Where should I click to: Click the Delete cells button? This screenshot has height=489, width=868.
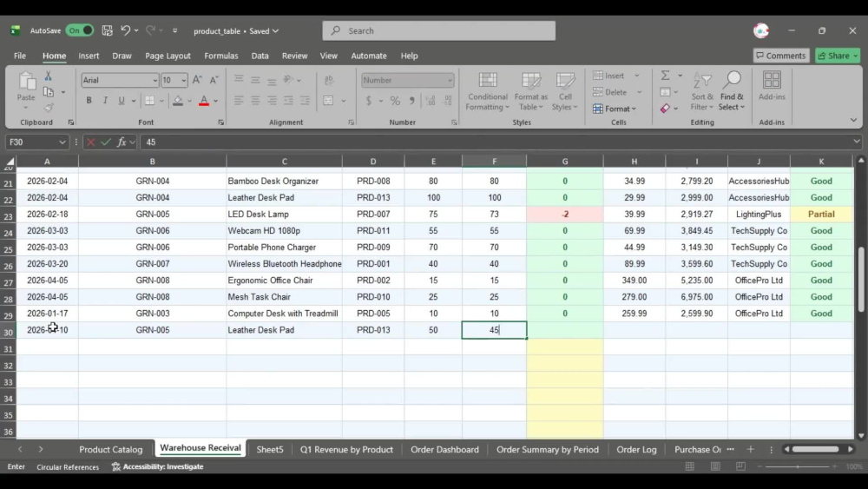(x=610, y=92)
